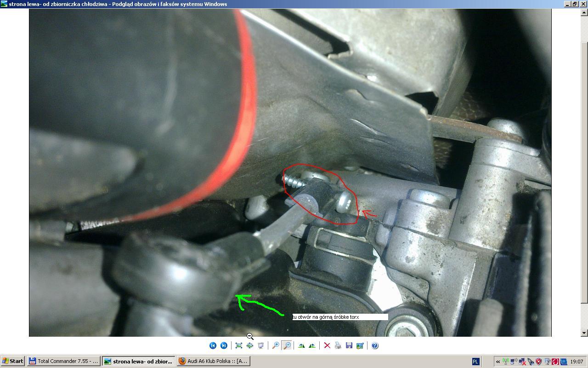Click the zoom in magnifier
The height and width of the screenshot is (368, 588).
pyautogui.click(x=276, y=345)
